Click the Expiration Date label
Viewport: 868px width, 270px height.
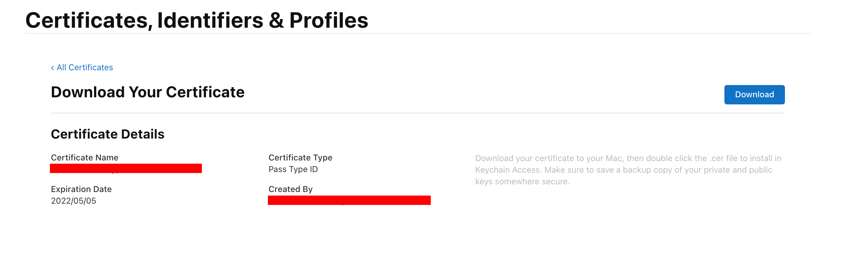81,189
